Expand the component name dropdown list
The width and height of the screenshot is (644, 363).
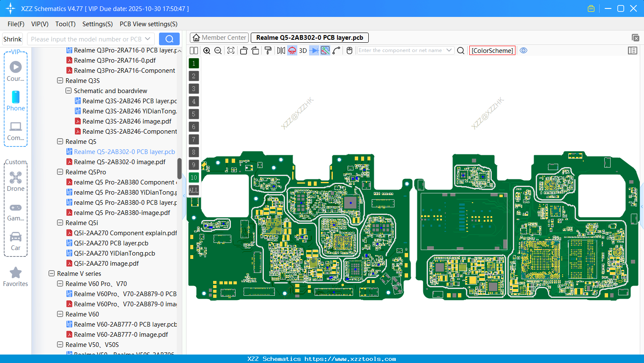449,50
